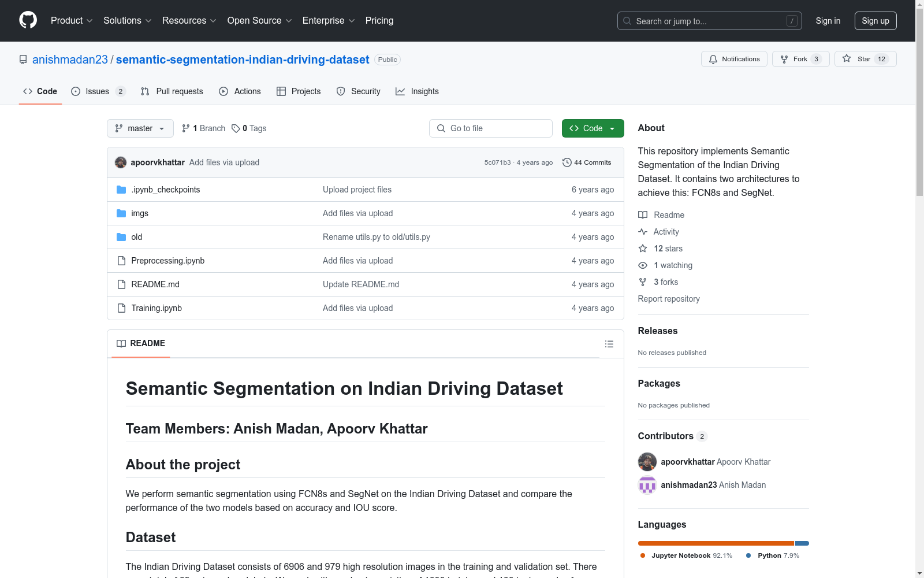
Task: Click the imgs folder icon
Action: click(121, 213)
